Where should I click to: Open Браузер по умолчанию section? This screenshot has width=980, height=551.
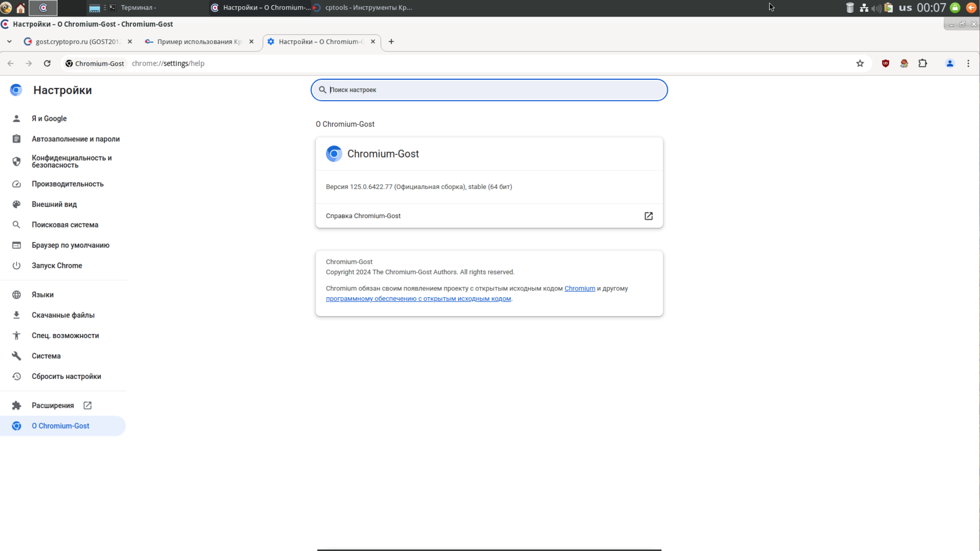(x=70, y=245)
